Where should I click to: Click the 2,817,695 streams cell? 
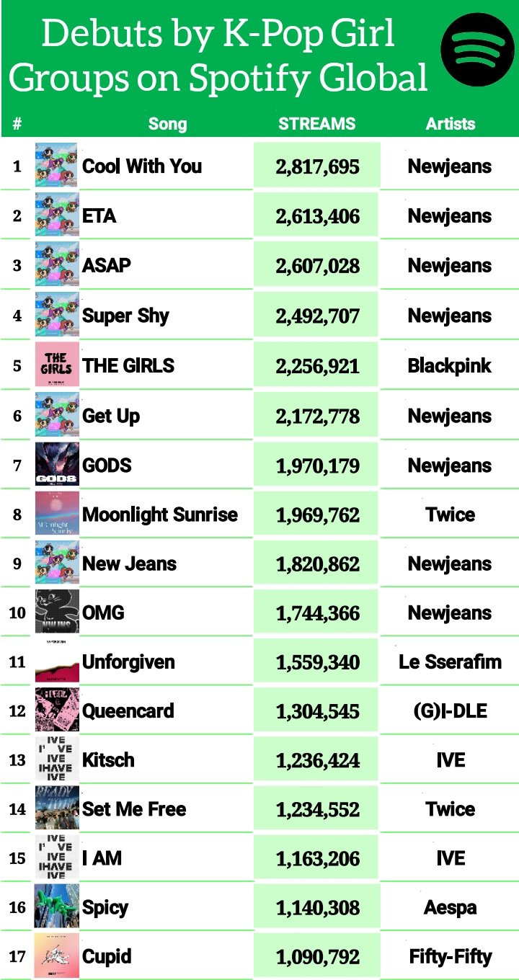317,167
